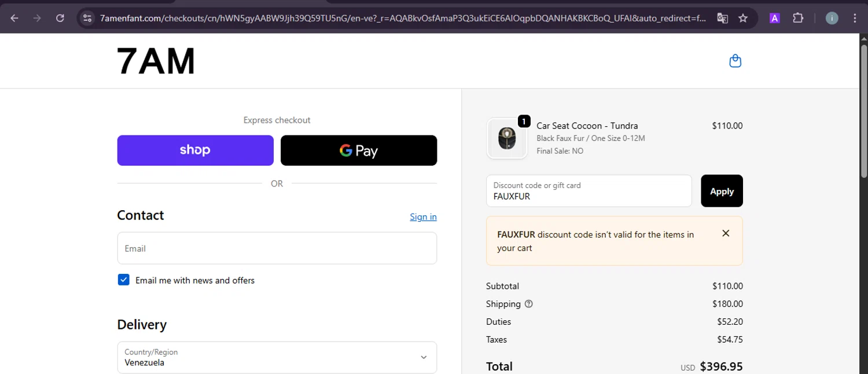Screen dimensions: 868x374
Task: Click the browser forward arrow
Action: click(37, 18)
